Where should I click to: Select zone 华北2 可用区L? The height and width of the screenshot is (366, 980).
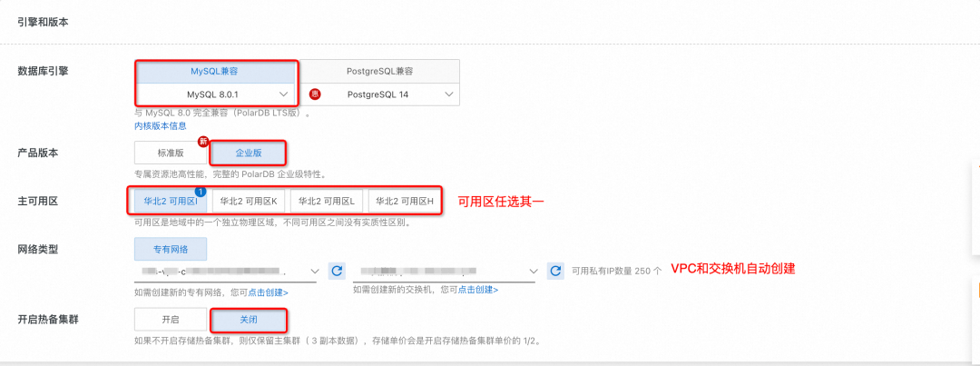click(327, 201)
